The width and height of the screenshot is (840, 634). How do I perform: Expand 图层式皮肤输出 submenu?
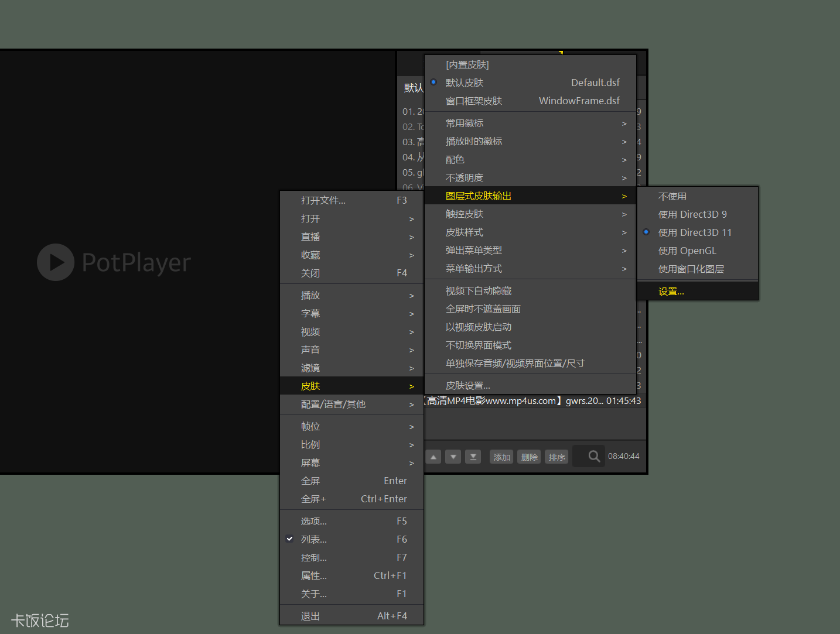click(x=530, y=196)
